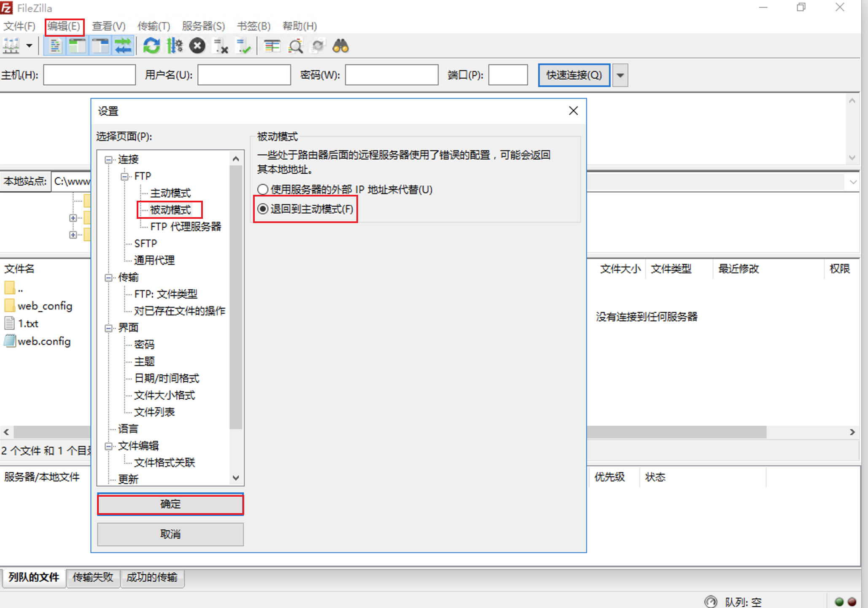Click the 密码(W) input field
The image size is (868, 608).
tap(392, 75)
